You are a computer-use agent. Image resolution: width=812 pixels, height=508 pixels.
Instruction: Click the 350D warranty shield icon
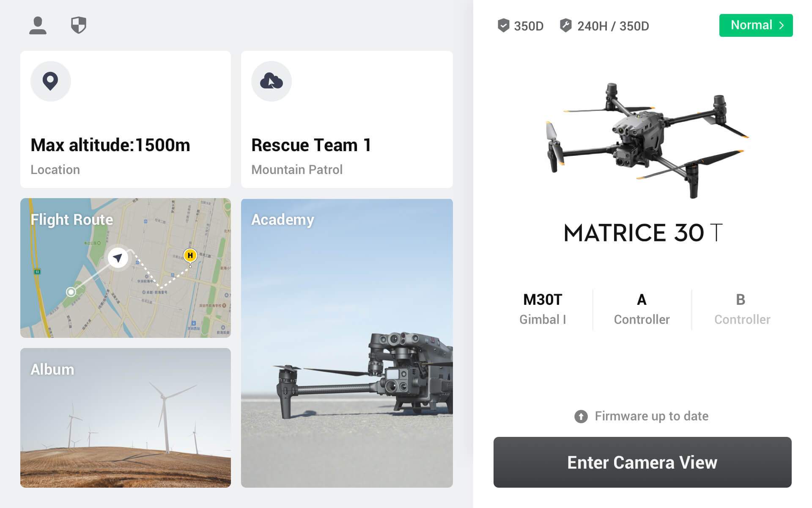503,25
